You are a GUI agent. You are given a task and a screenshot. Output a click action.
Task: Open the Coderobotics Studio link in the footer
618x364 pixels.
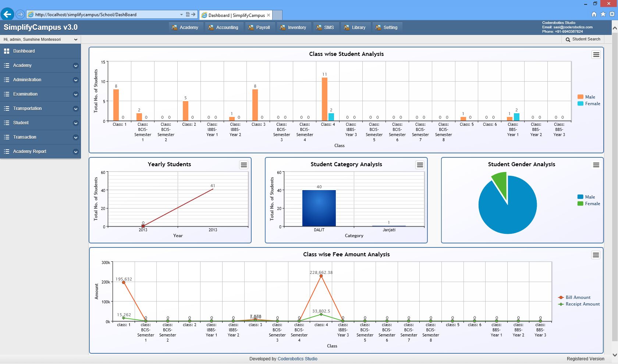click(298, 358)
